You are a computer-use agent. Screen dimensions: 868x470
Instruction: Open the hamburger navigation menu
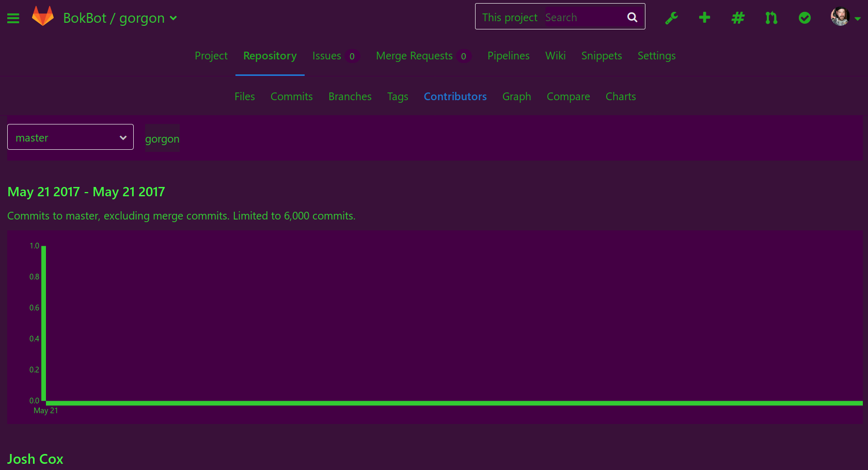coord(13,18)
